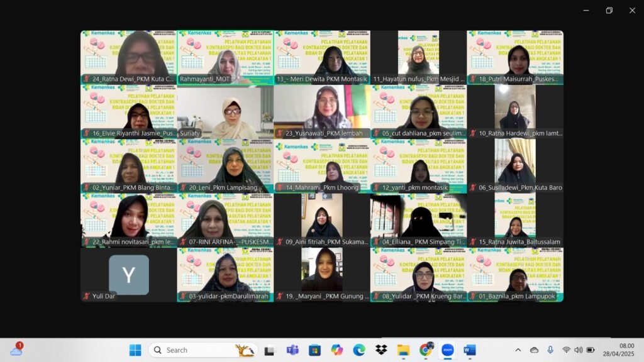Open the Copilot app icon

[336, 350]
